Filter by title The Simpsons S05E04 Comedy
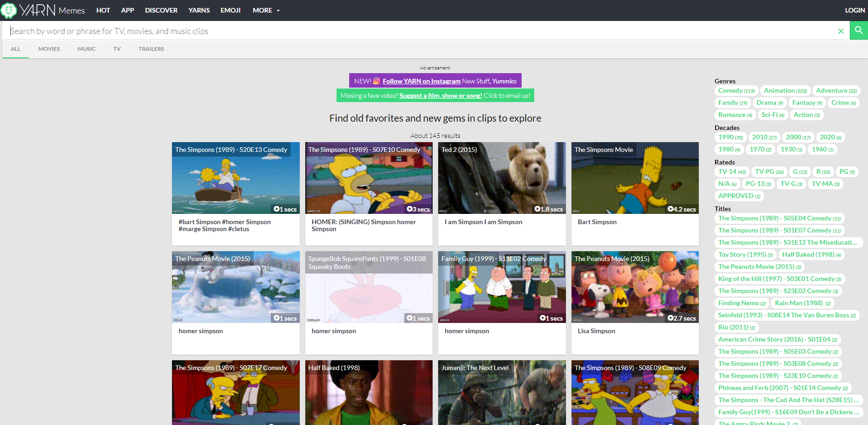868x425 pixels. click(x=779, y=218)
